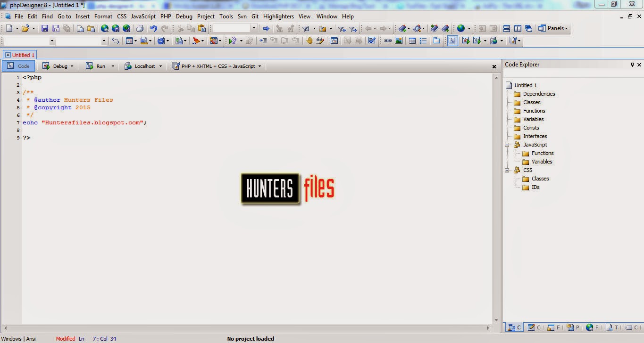Click the Copy icon beside the scissors

click(191, 28)
